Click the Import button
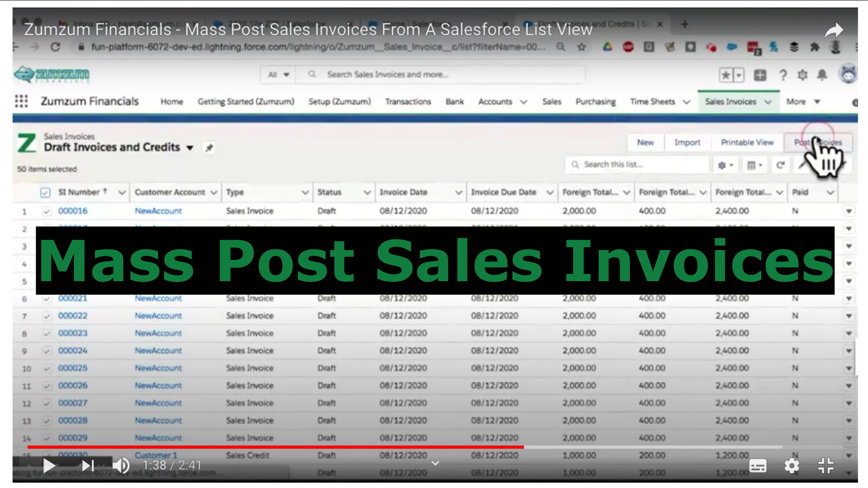The image size is (868, 488). tap(687, 143)
